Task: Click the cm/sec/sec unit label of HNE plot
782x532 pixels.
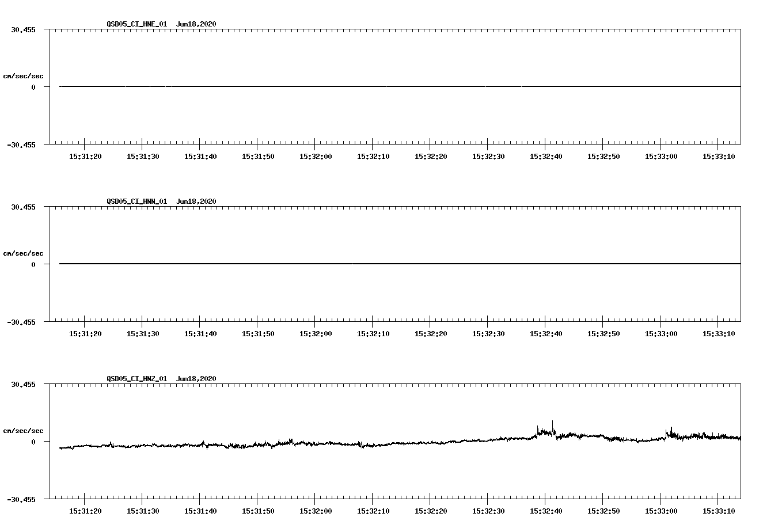Action: point(23,76)
